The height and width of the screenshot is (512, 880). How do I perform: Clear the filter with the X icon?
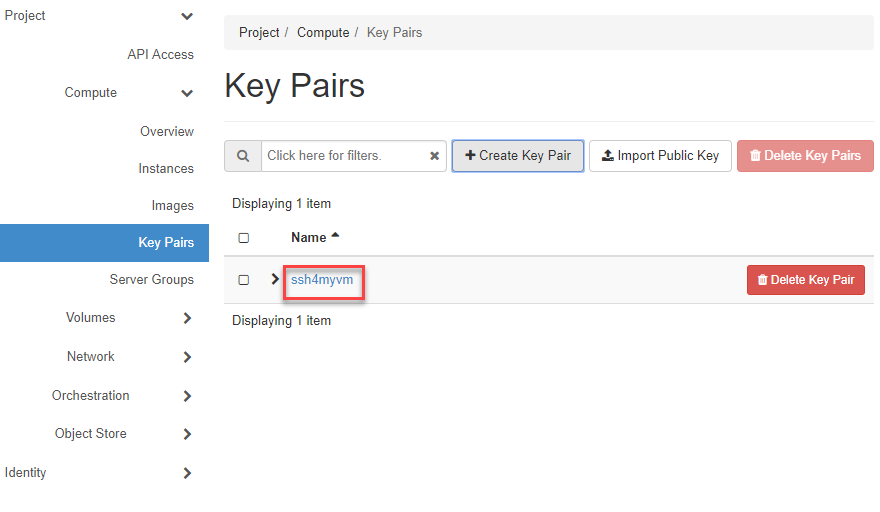(x=434, y=156)
